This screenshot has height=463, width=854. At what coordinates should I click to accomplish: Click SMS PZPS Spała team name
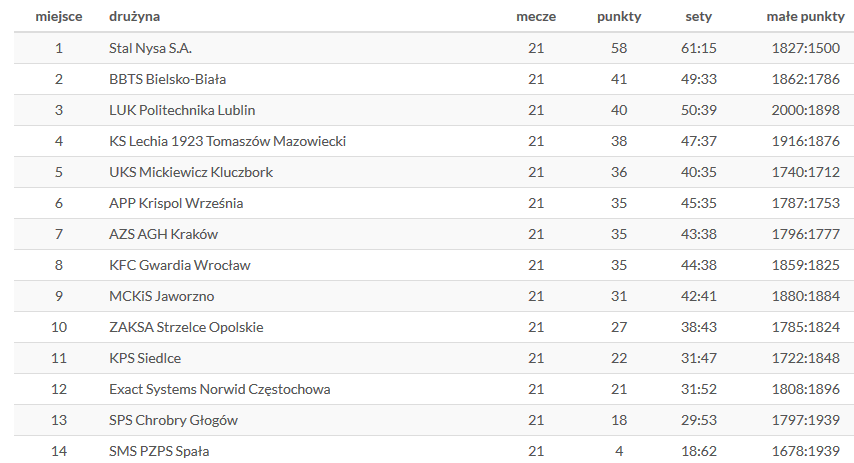coord(159,452)
